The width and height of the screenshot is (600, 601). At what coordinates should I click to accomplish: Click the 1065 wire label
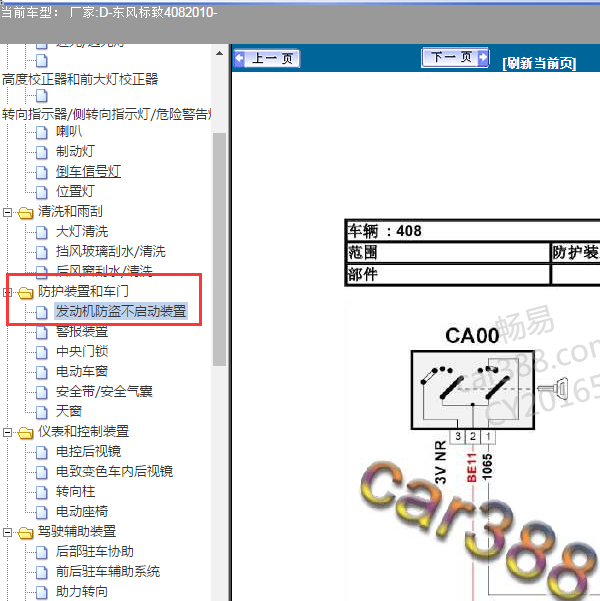(x=487, y=466)
